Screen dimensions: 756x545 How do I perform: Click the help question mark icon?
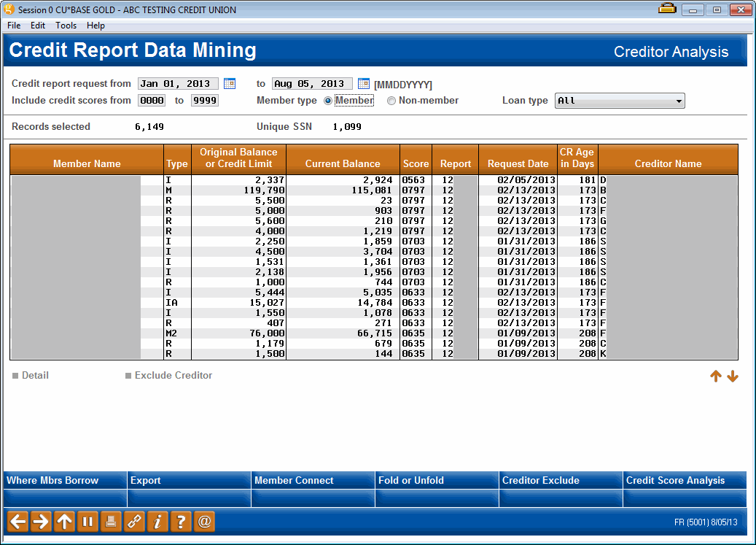181,522
